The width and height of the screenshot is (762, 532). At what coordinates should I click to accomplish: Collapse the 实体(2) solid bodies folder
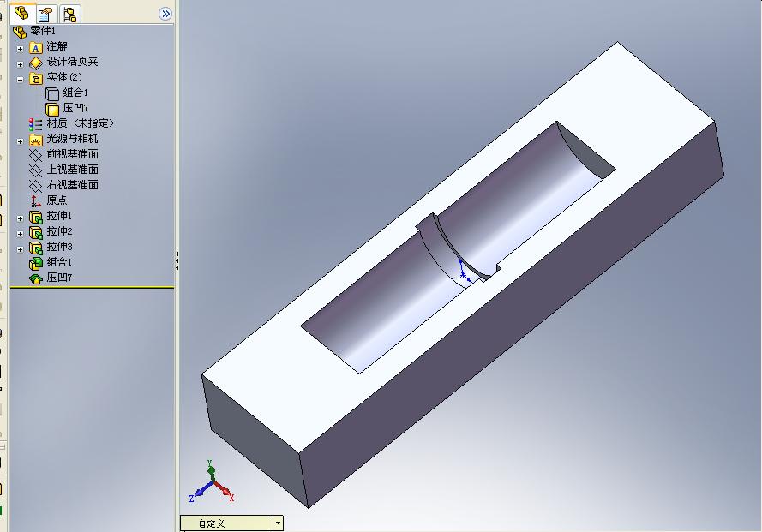[x=20, y=79]
